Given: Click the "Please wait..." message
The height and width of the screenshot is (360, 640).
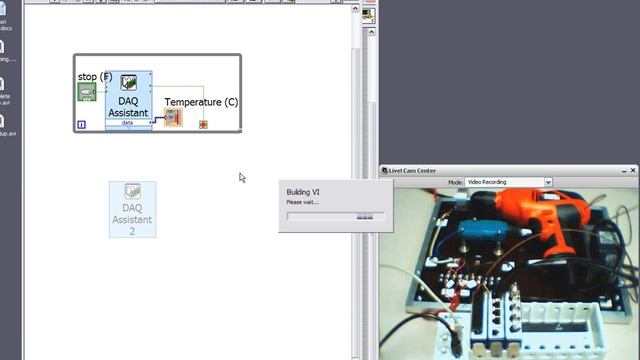Looking at the screenshot, I should 302,202.
